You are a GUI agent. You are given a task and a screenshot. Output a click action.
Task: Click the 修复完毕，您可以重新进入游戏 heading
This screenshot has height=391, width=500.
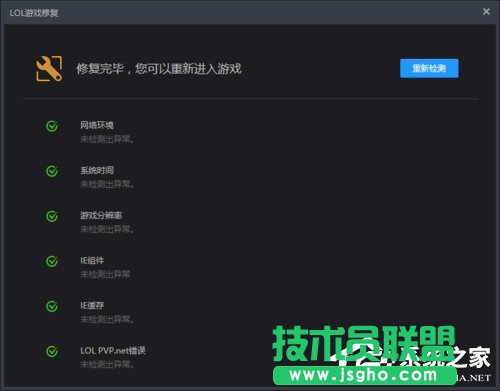(x=159, y=69)
